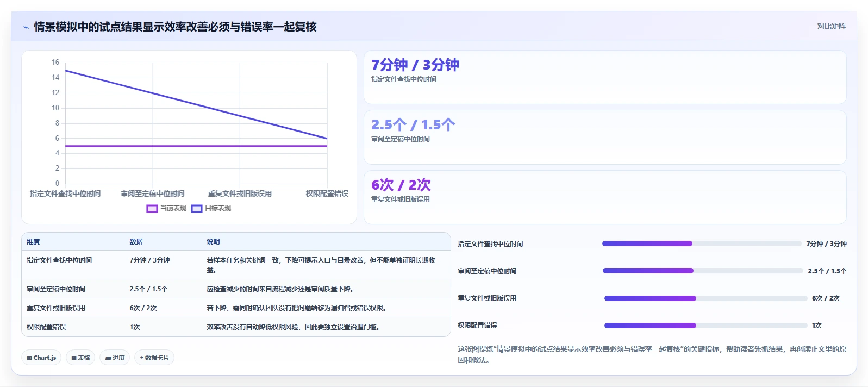Click the summary paragraph starting 这张图提炼
868x387 pixels.
(652, 354)
